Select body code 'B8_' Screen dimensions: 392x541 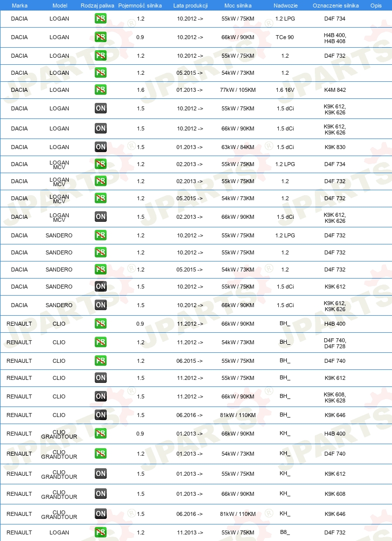285,532
